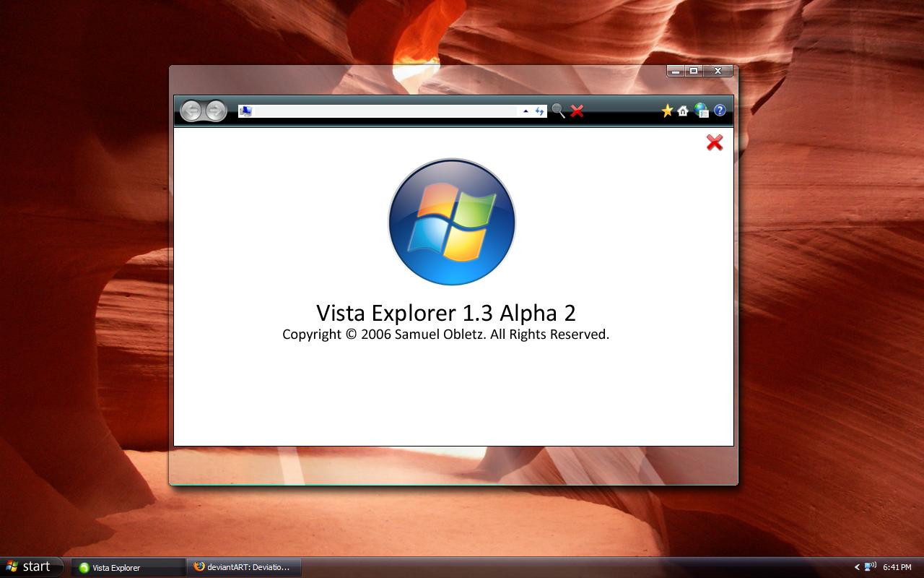Close the Vista Explorer window
The height and width of the screenshot is (578, 924).
(718, 71)
